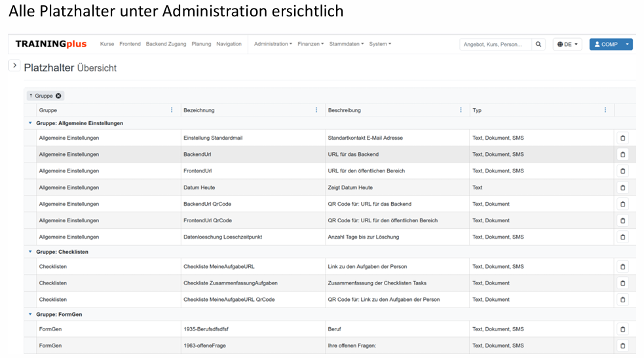This screenshot has height=358, width=644.
Task: Copy the Datum Heute placeholder row
Action: coord(622,188)
